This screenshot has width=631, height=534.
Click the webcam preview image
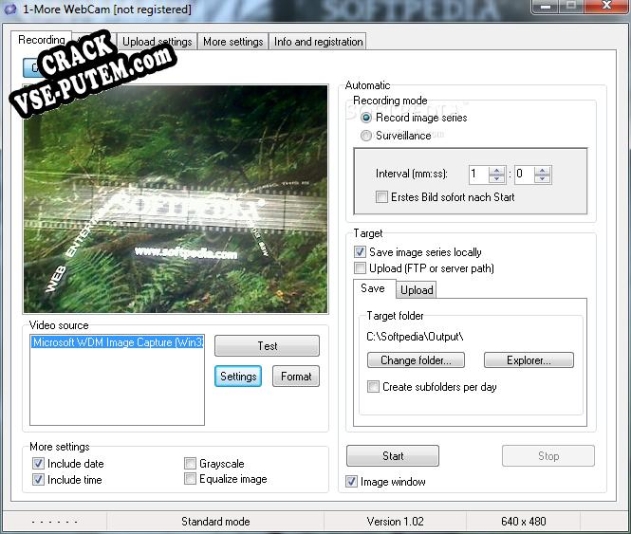click(176, 199)
